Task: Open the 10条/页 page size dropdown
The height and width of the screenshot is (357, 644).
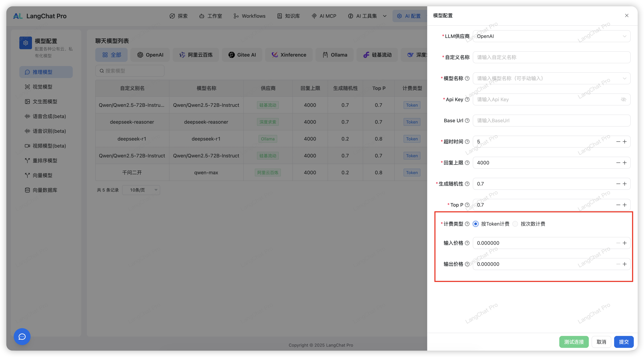Action: coord(141,190)
